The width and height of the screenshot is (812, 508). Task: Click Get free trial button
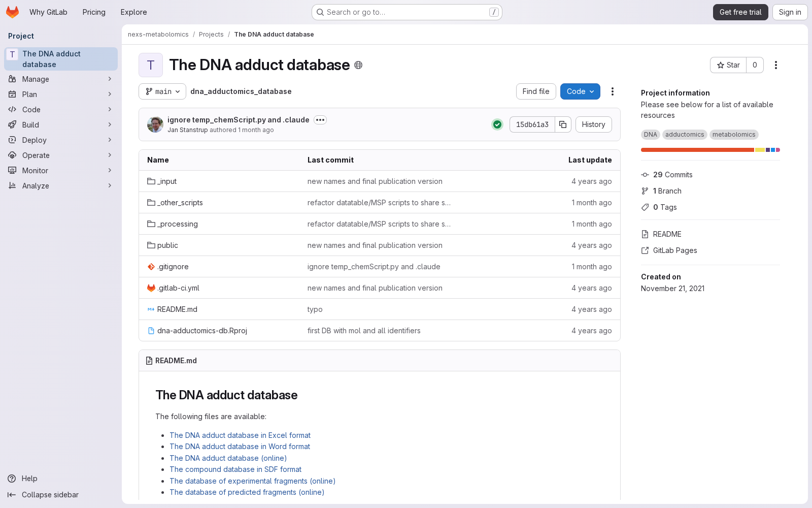tap(740, 12)
